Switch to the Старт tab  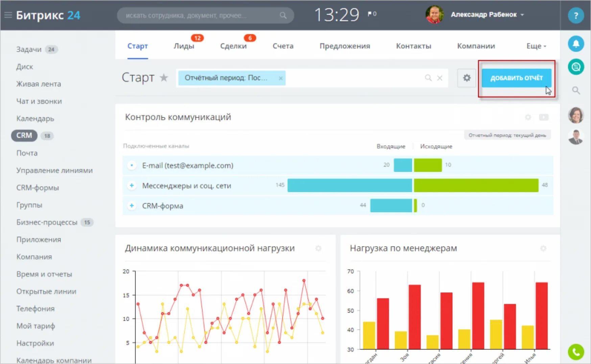pyautogui.click(x=138, y=46)
